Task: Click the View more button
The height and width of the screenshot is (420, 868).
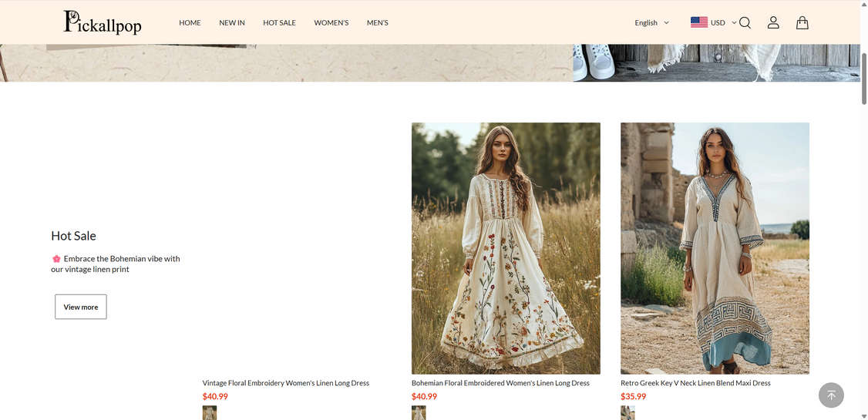Action: click(x=81, y=307)
